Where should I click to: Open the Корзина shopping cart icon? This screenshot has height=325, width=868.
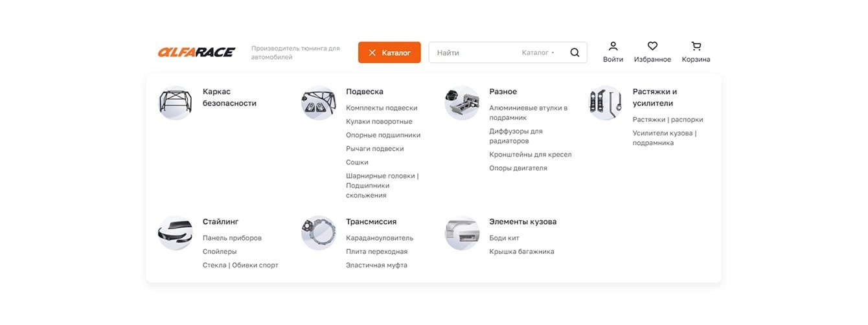pyautogui.click(x=696, y=46)
